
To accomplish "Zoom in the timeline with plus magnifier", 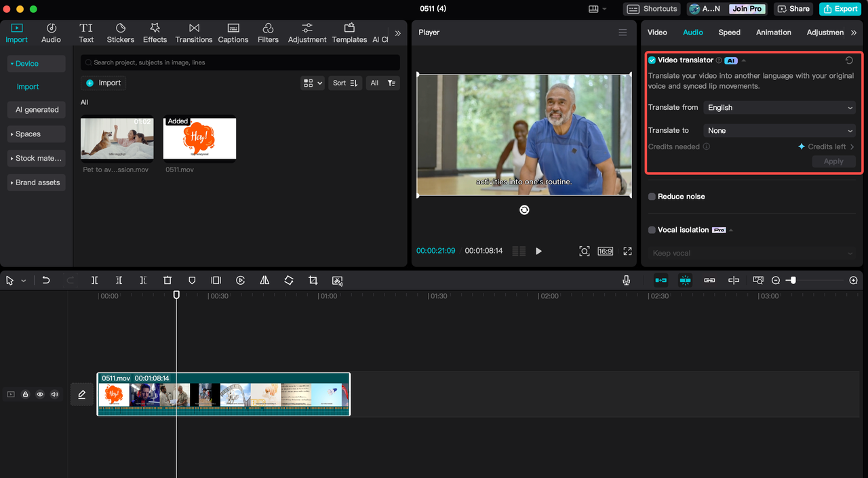I will tap(853, 280).
